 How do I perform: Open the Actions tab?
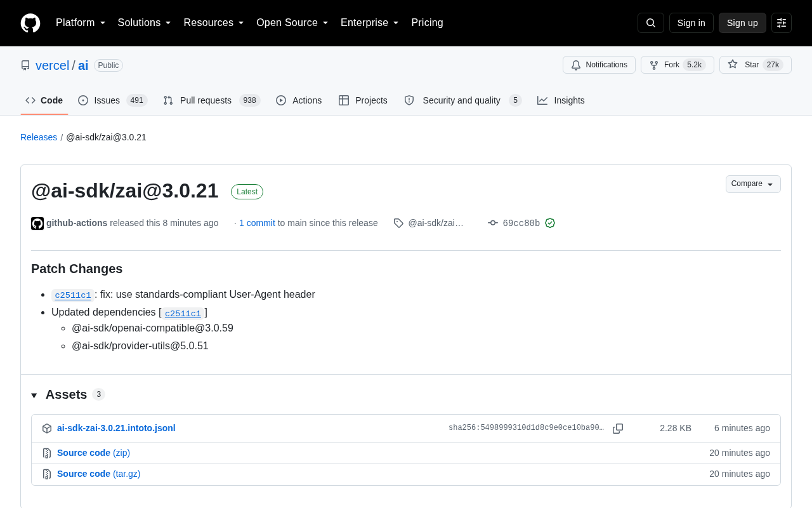pos(299,100)
